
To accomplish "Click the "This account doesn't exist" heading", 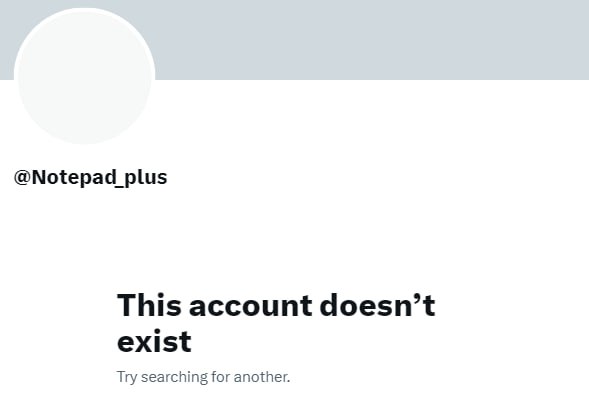I will (276, 323).
